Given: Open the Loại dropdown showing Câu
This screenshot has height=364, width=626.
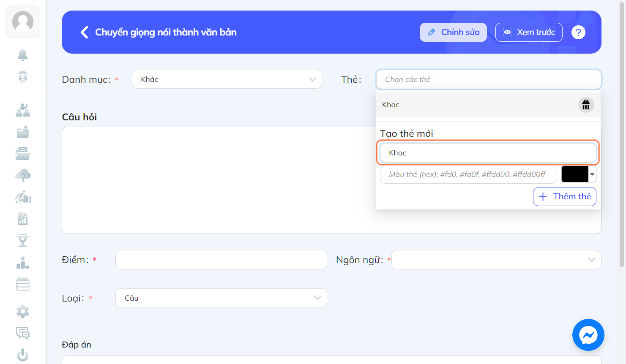Looking at the screenshot, I should 221,298.
